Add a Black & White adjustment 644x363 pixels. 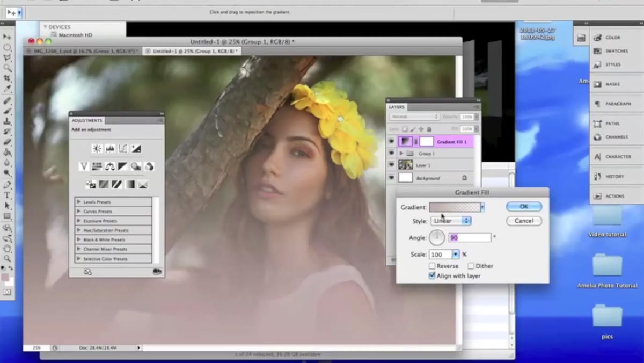click(x=123, y=166)
